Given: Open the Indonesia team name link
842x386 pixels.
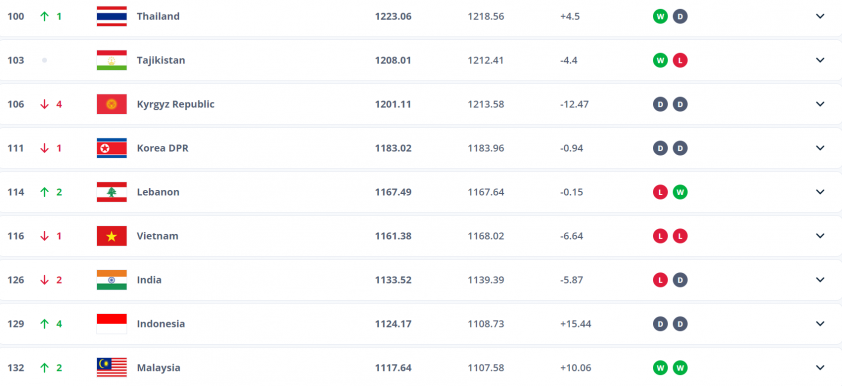Looking at the screenshot, I should point(161,324).
